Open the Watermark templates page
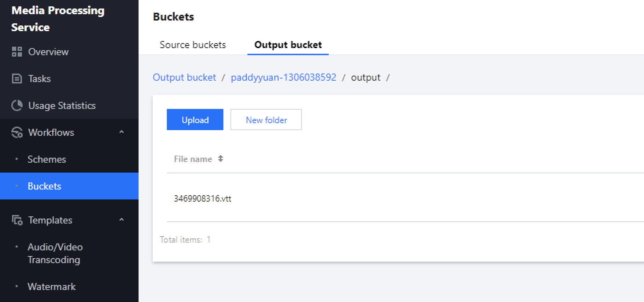The height and width of the screenshot is (302, 644). [x=51, y=286]
